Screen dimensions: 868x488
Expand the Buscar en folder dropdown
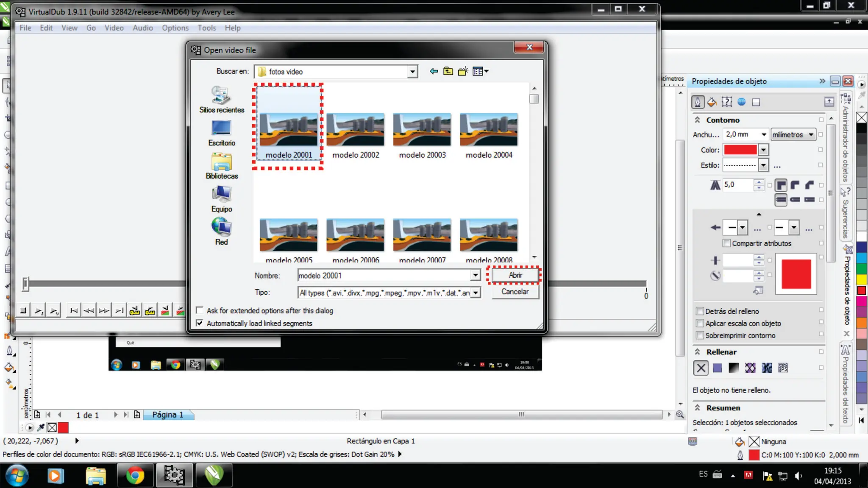pos(412,72)
